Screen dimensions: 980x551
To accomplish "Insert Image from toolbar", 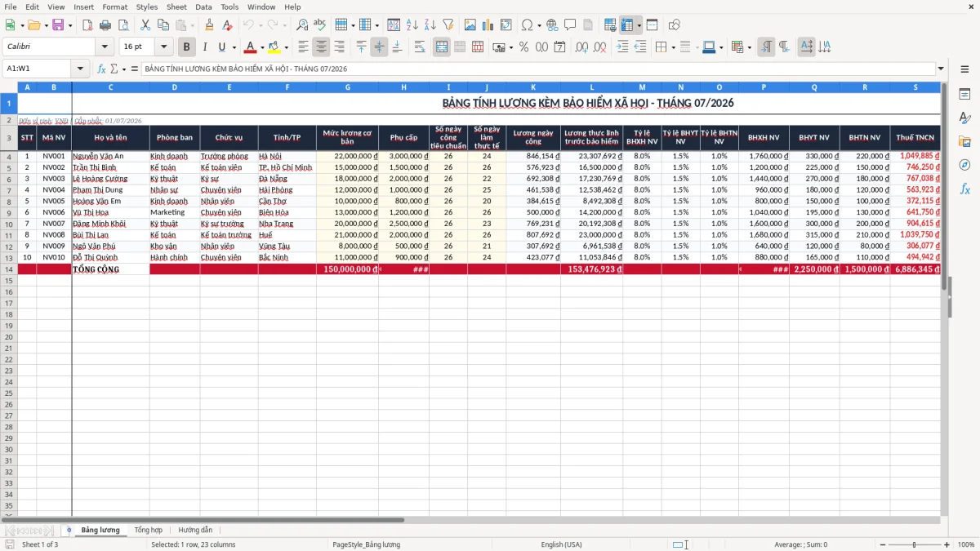I will point(470,25).
